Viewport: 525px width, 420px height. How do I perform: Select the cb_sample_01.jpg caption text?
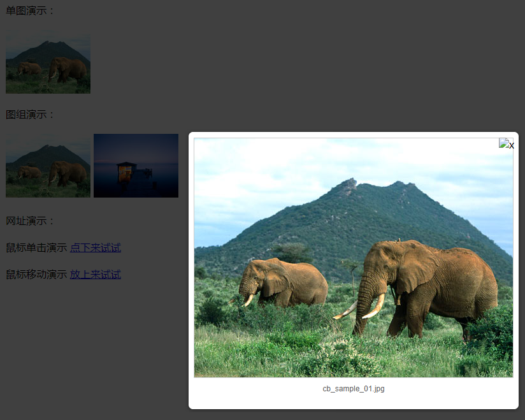(x=354, y=389)
